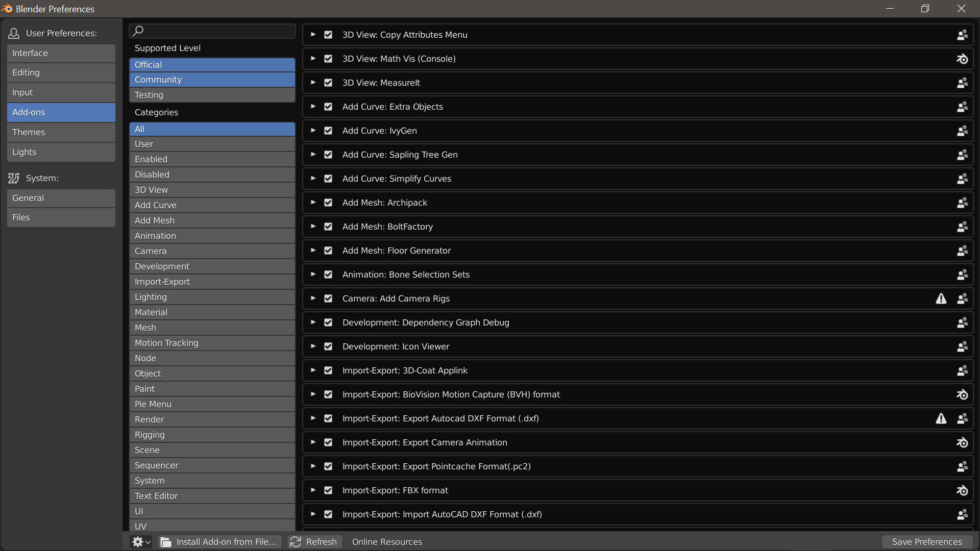The width and height of the screenshot is (980, 551).
Task: Expand the 3D-Coat Applink add-on details
Action: click(313, 370)
